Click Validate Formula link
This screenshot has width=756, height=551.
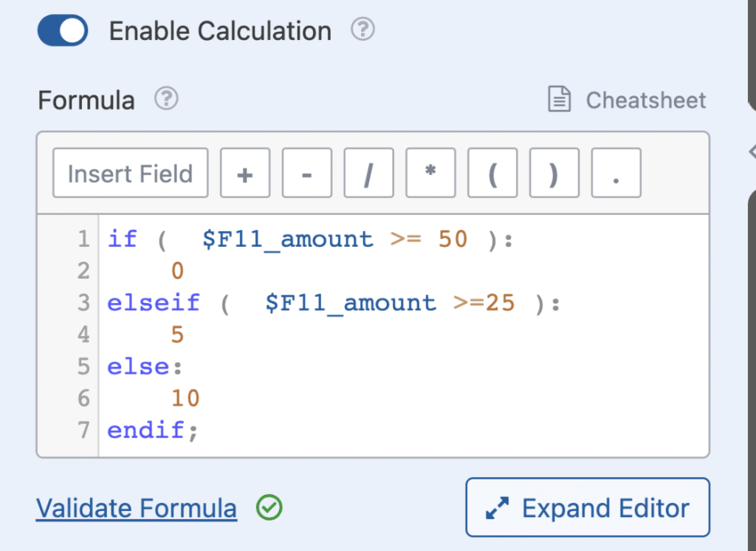(x=137, y=508)
